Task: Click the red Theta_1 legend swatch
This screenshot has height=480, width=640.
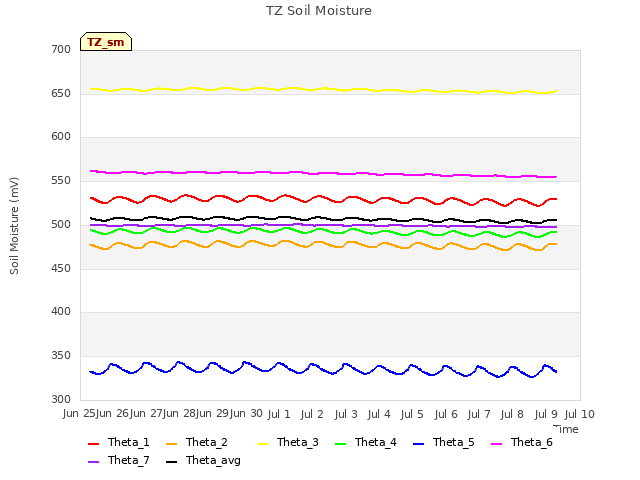Action: pyautogui.click(x=93, y=444)
